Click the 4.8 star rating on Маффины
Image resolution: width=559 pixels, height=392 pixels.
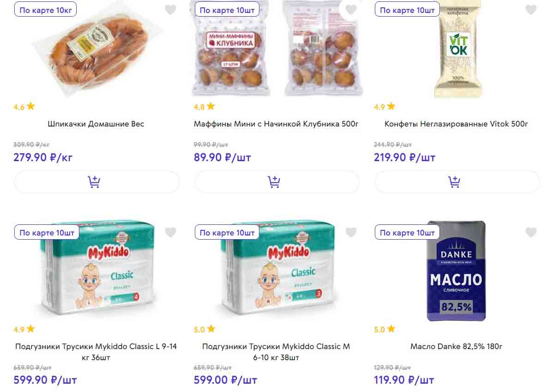click(x=204, y=107)
